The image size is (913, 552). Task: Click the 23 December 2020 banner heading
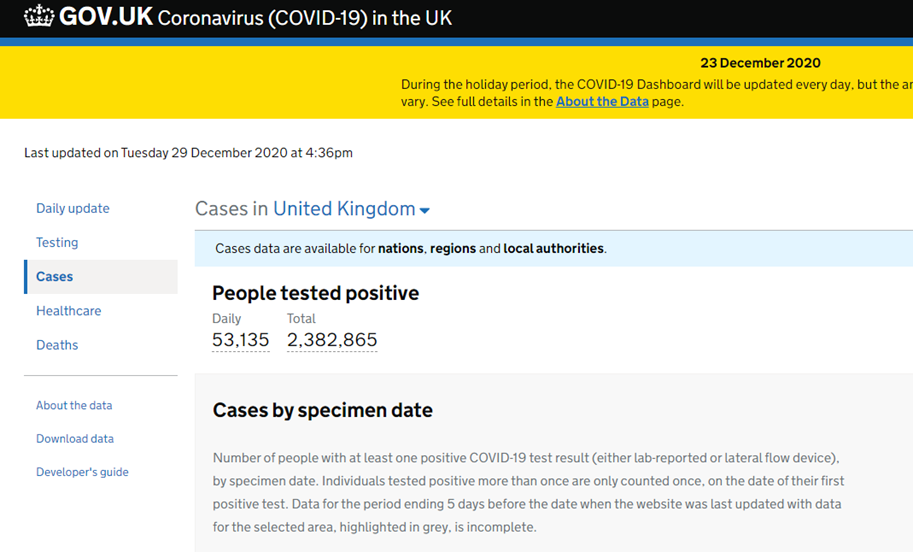(x=760, y=63)
